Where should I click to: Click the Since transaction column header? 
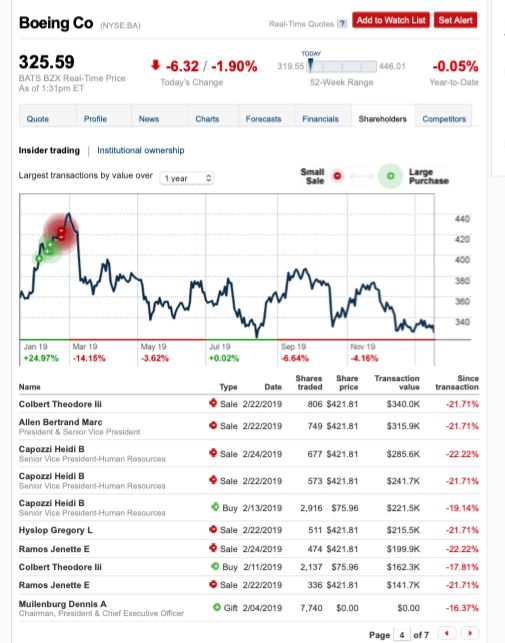coord(457,383)
